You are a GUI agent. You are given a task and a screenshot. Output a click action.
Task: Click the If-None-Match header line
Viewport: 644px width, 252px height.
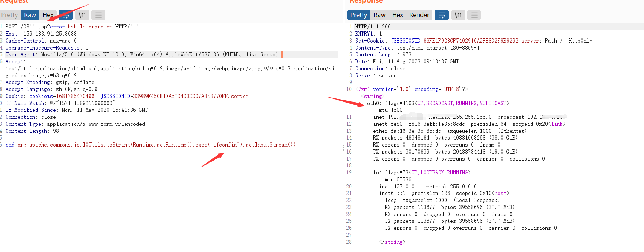60,103
